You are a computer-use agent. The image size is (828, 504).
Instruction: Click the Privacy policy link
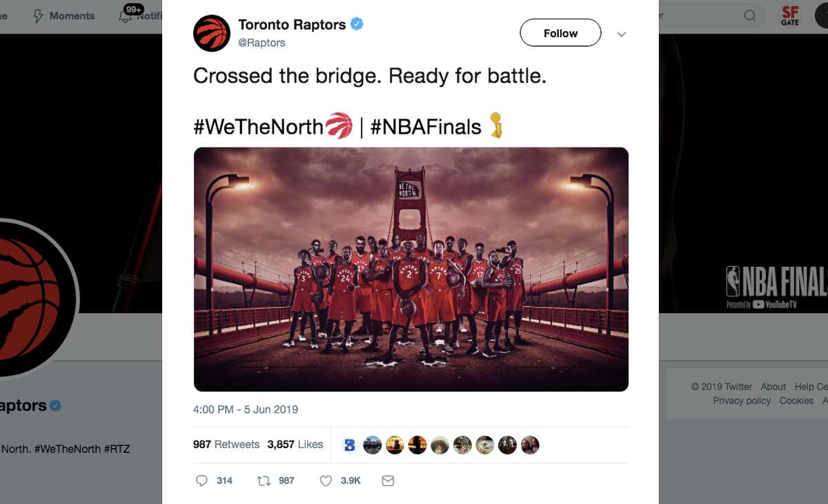click(x=742, y=401)
